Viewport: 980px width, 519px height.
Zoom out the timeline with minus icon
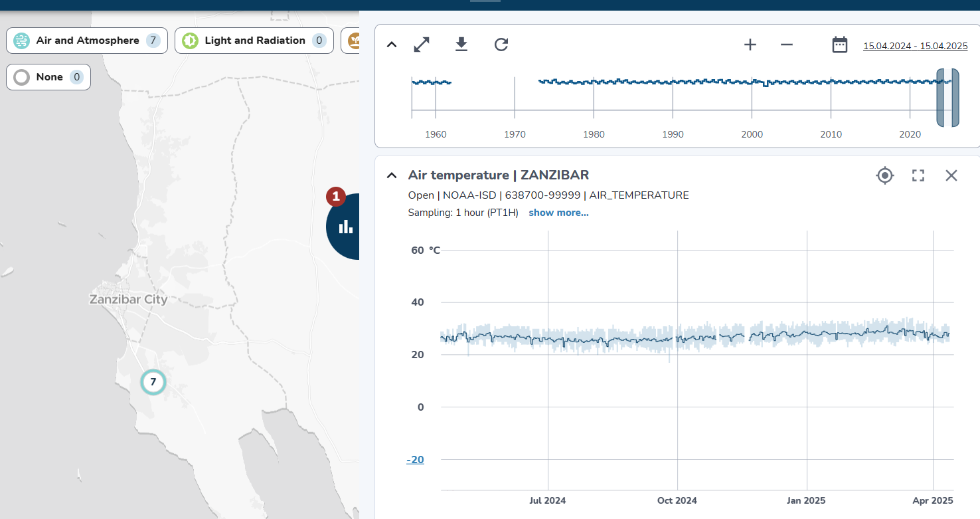(787, 45)
